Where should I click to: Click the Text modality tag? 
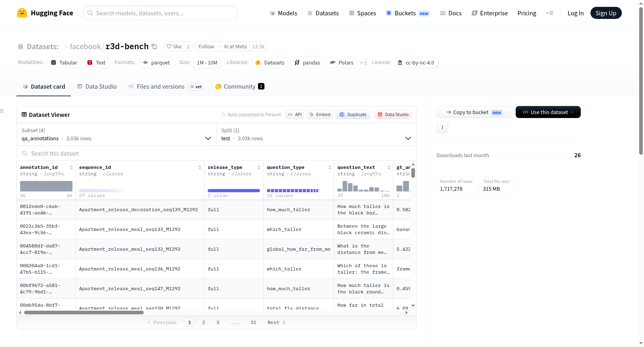click(x=96, y=62)
